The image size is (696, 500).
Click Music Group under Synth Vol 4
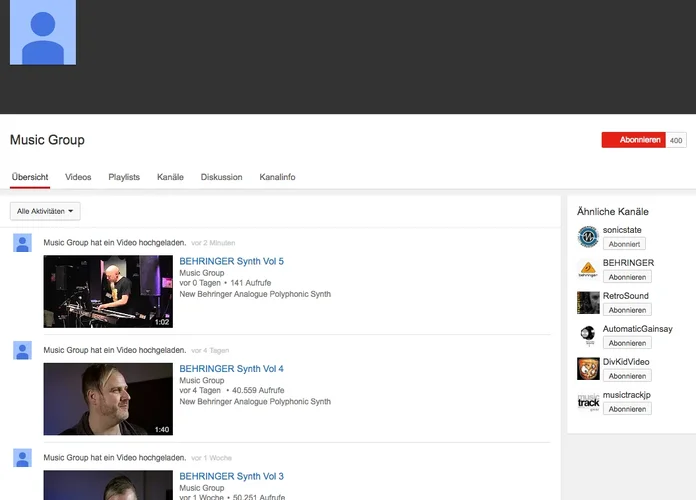point(202,380)
